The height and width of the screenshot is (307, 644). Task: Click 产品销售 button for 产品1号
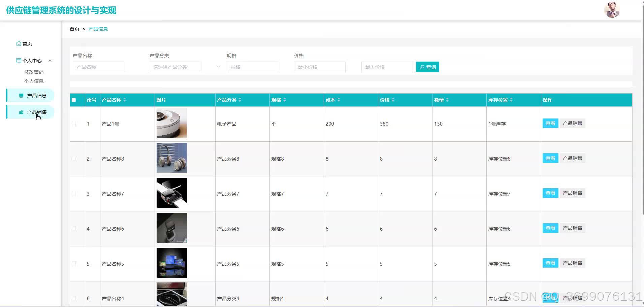click(x=573, y=123)
